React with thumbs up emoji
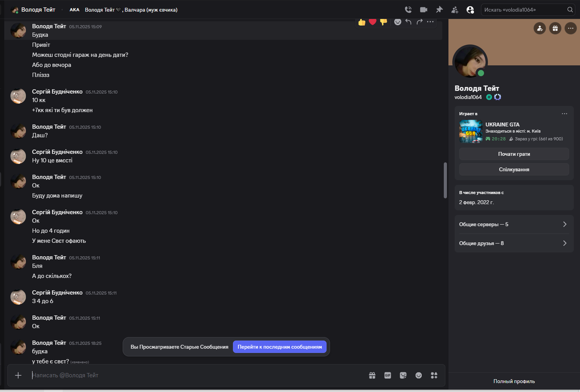580x392 pixels. (362, 22)
